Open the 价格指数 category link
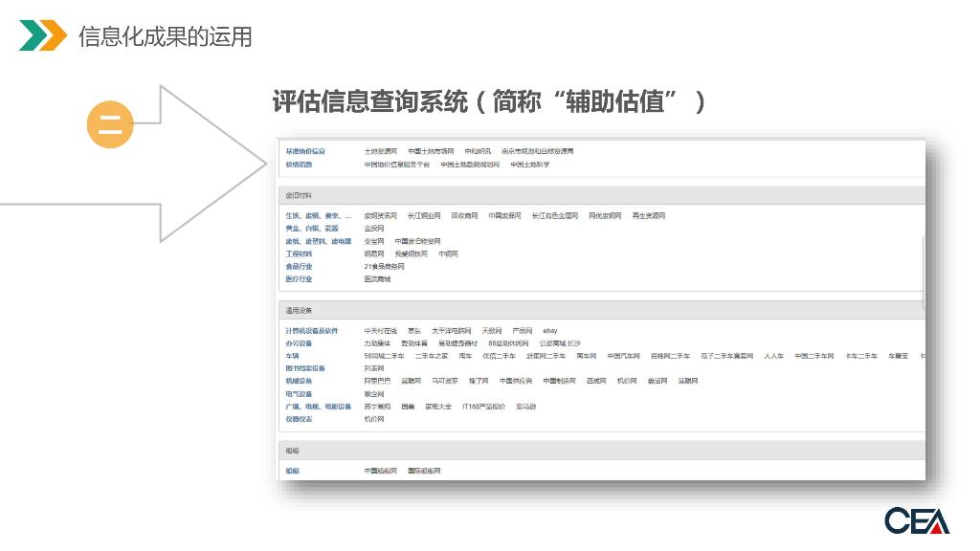The width and height of the screenshot is (980, 551). click(299, 165)
